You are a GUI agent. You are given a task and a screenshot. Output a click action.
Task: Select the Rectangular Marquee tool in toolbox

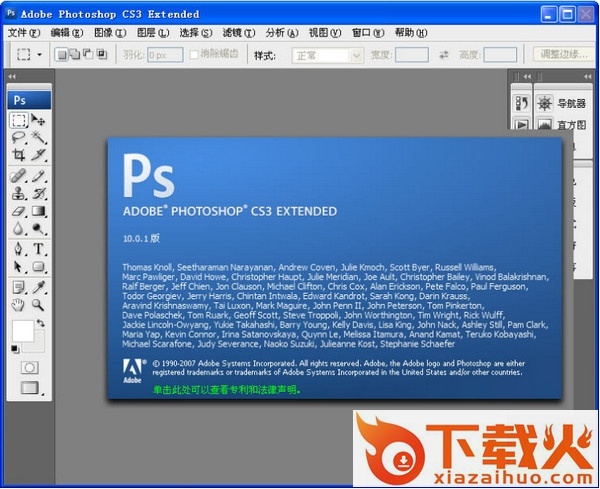18,121
